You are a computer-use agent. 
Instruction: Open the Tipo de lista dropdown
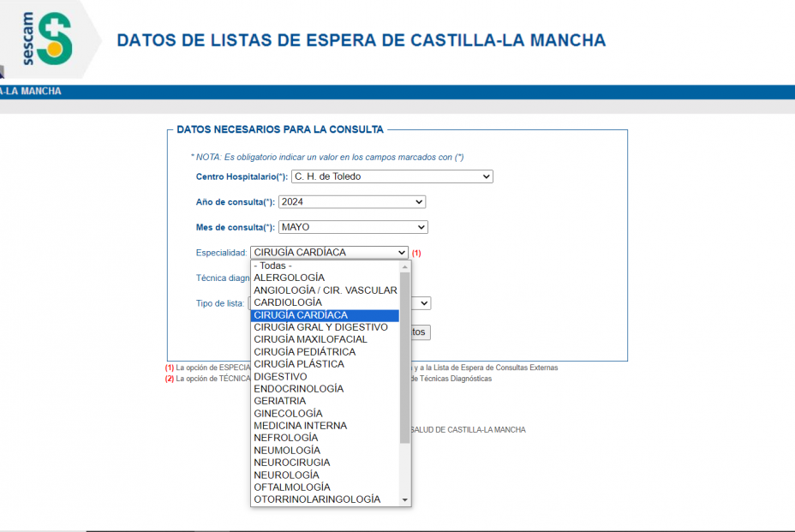point(423,303)
